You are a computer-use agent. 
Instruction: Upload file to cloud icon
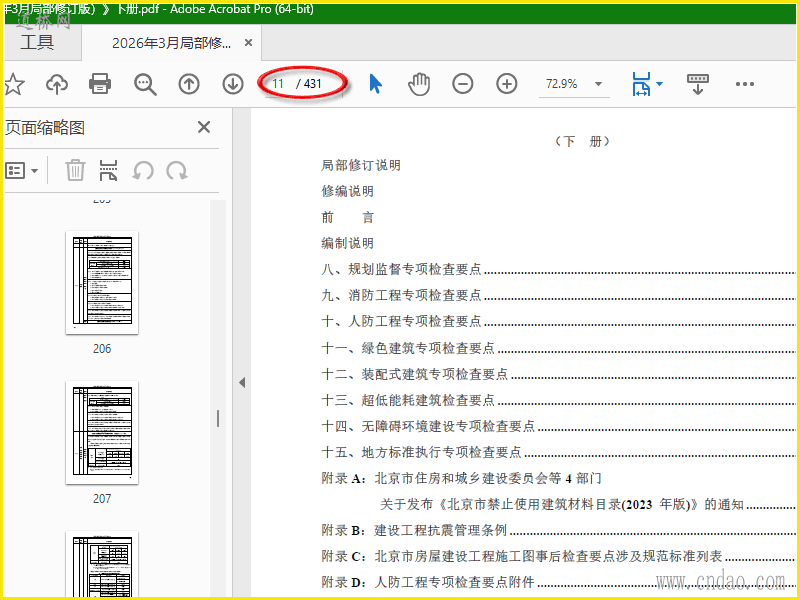tap(57, 84)
